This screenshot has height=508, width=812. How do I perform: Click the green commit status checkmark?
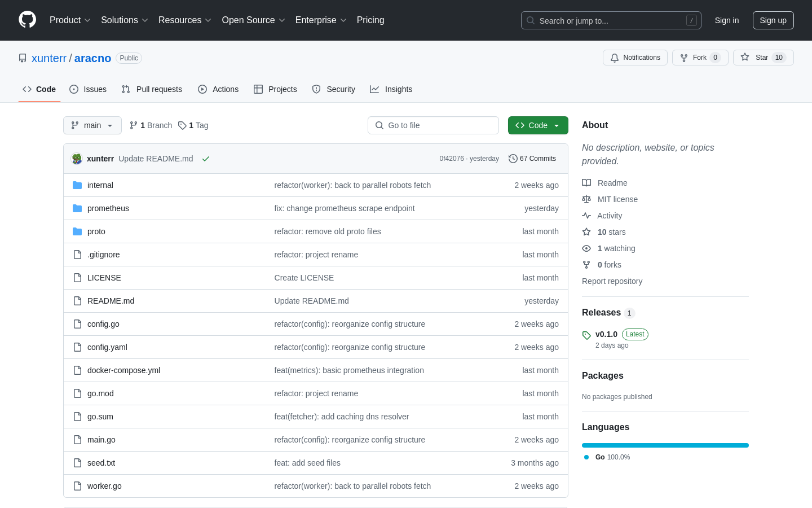pos(206,159)
